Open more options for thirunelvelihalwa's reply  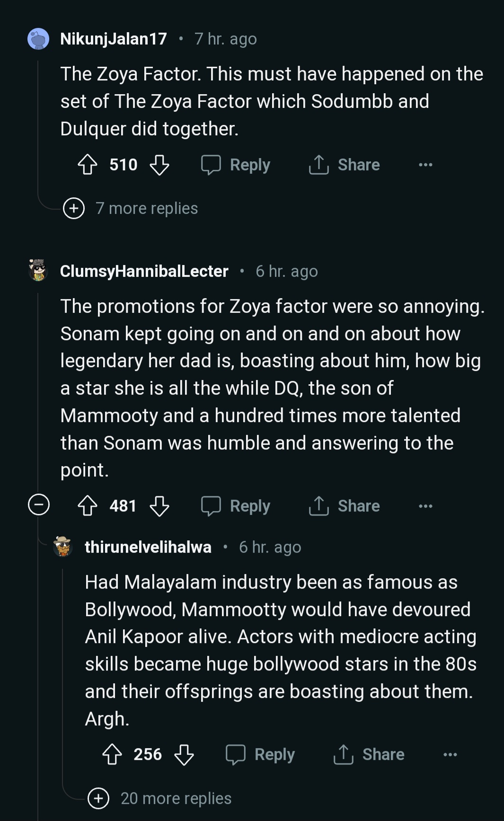[x=450, y=754]
